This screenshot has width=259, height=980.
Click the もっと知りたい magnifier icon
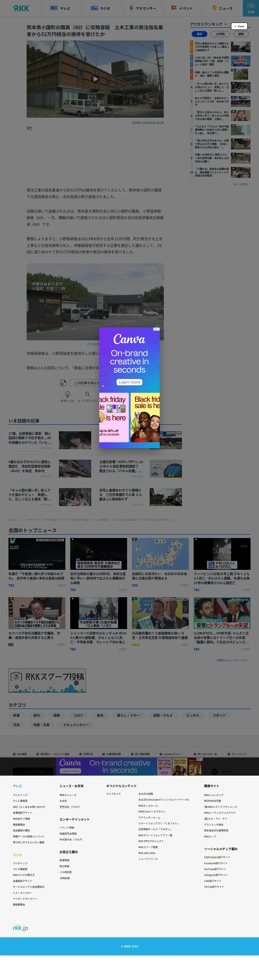click(88, 394)
